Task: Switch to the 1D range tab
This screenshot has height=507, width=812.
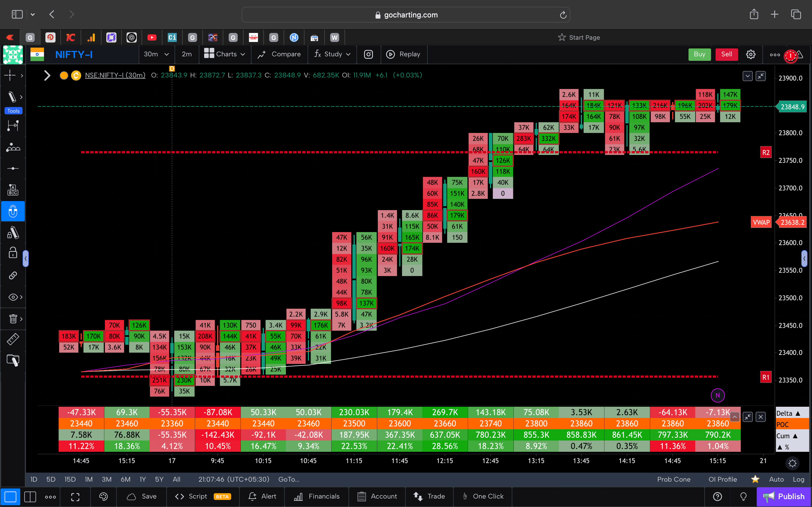Action: point(34,479)
